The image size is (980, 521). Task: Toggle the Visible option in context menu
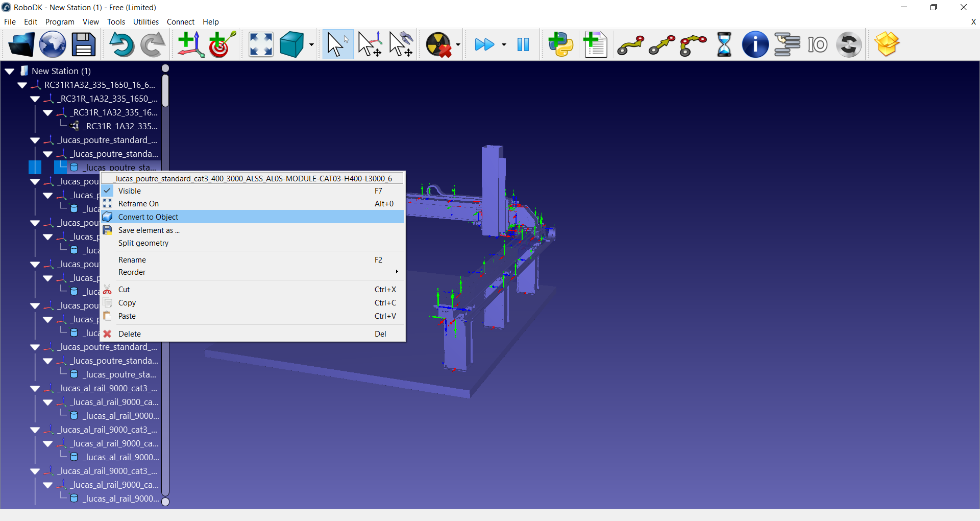click(130, 191)
